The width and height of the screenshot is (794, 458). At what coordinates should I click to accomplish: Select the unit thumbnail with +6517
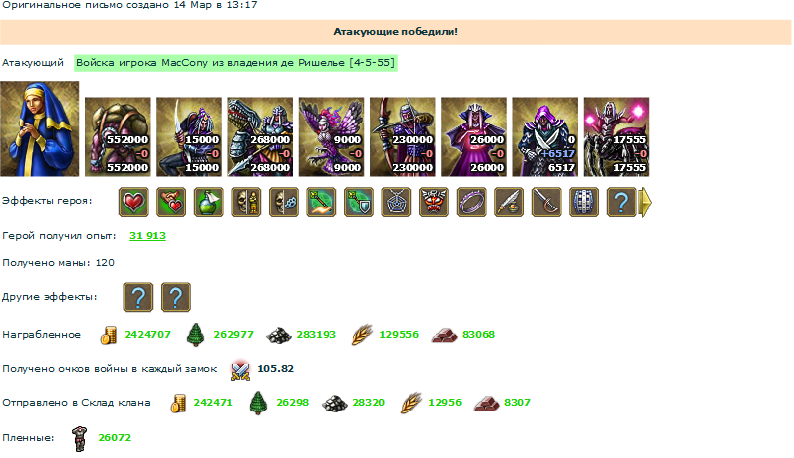coord(545,137)
